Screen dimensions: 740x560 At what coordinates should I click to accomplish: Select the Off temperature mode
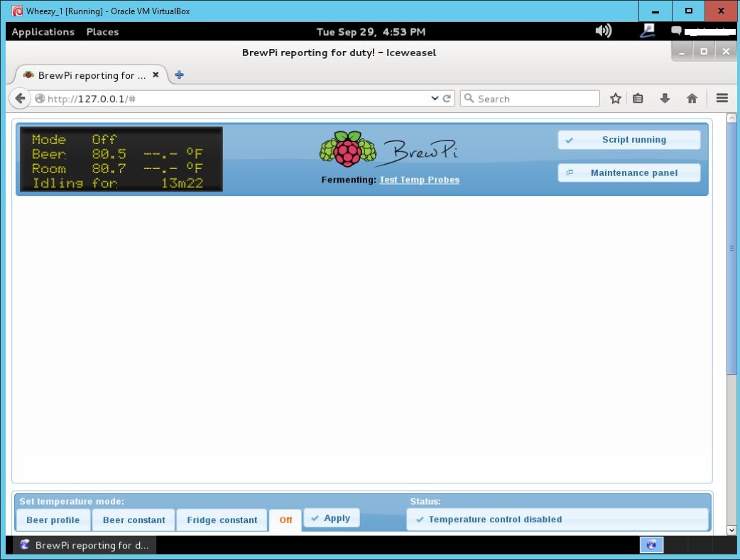[285, 520]
